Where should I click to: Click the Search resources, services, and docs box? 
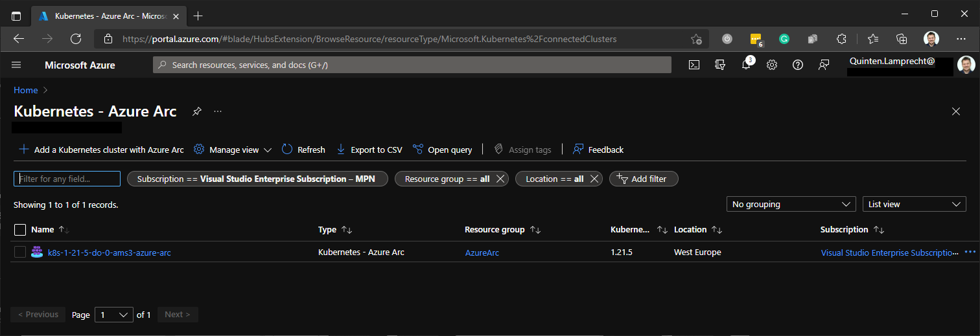click(412, 65)
